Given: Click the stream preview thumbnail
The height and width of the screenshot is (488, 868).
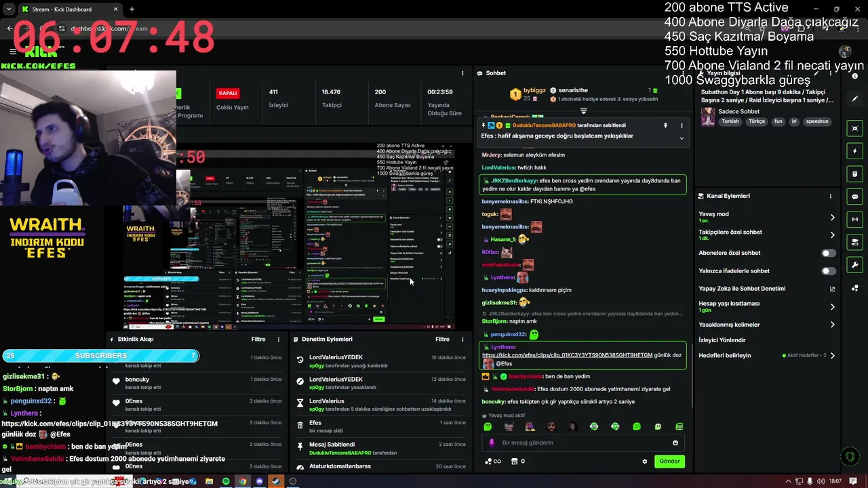Looking at the screenshot, I should [288, 235].
